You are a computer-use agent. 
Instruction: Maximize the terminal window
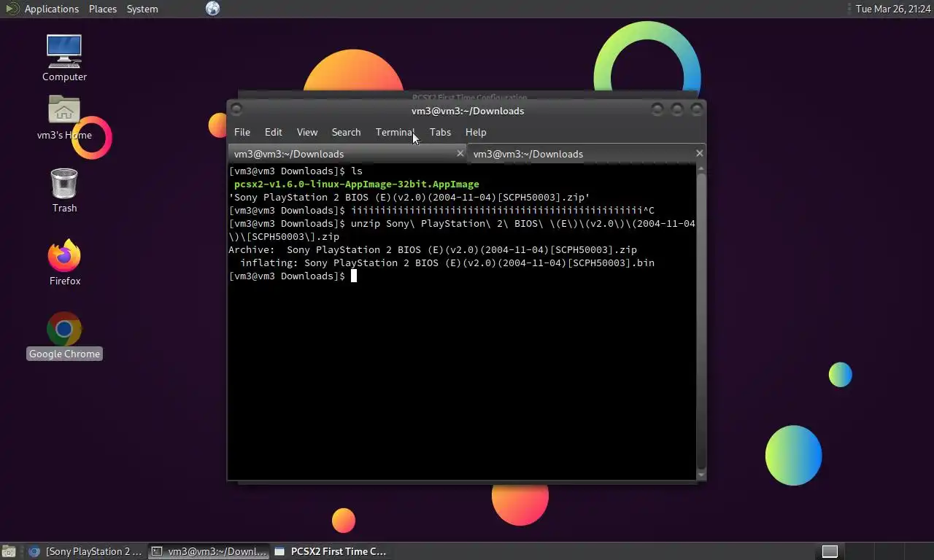(x=677, y=110)
